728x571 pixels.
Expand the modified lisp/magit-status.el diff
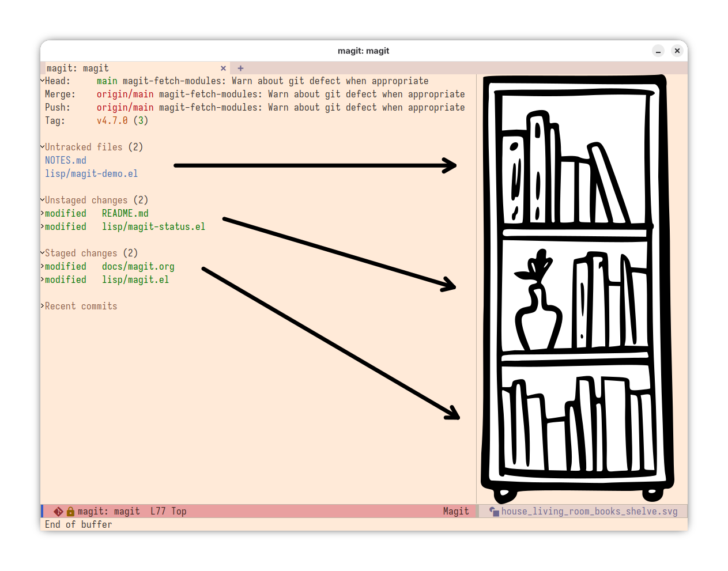[x=43, y=226]
